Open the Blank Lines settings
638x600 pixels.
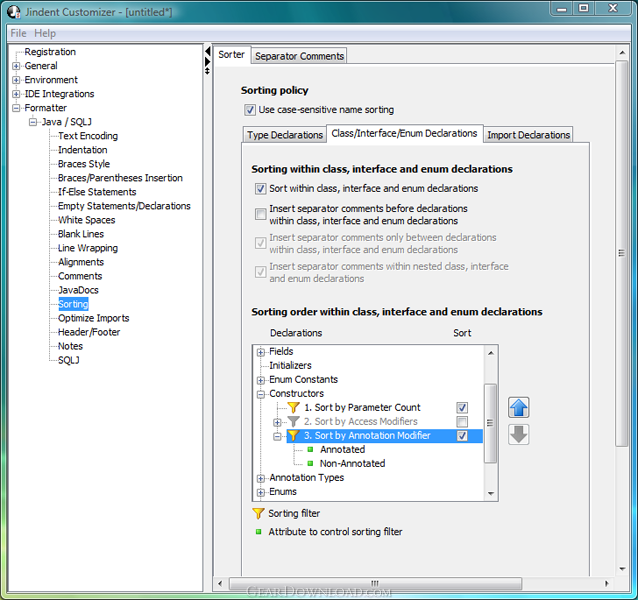(81, 234)
